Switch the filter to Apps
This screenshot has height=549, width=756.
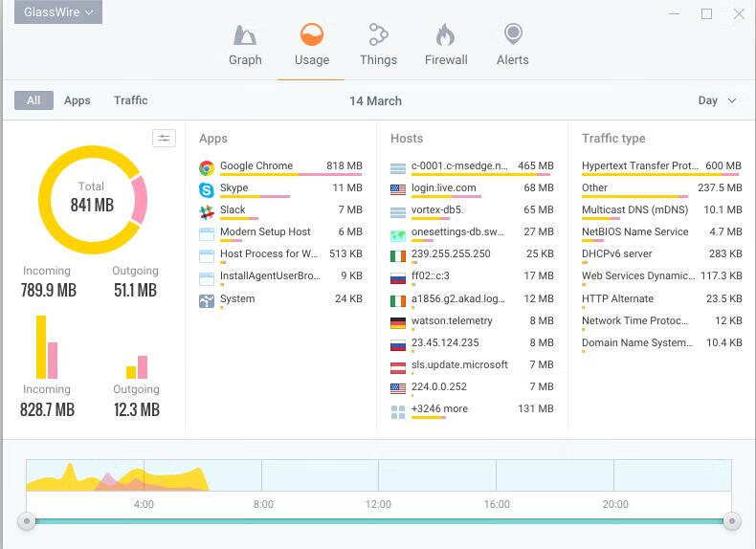point(78,100)
